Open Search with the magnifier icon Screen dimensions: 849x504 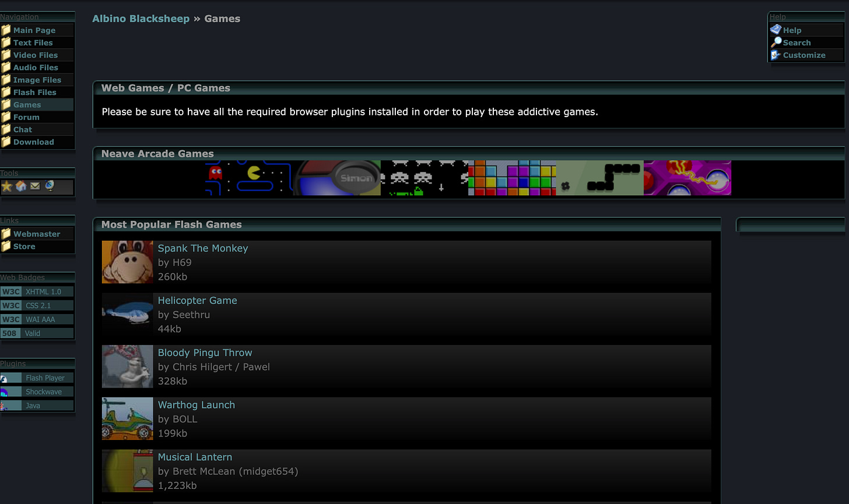coord(806,43)
